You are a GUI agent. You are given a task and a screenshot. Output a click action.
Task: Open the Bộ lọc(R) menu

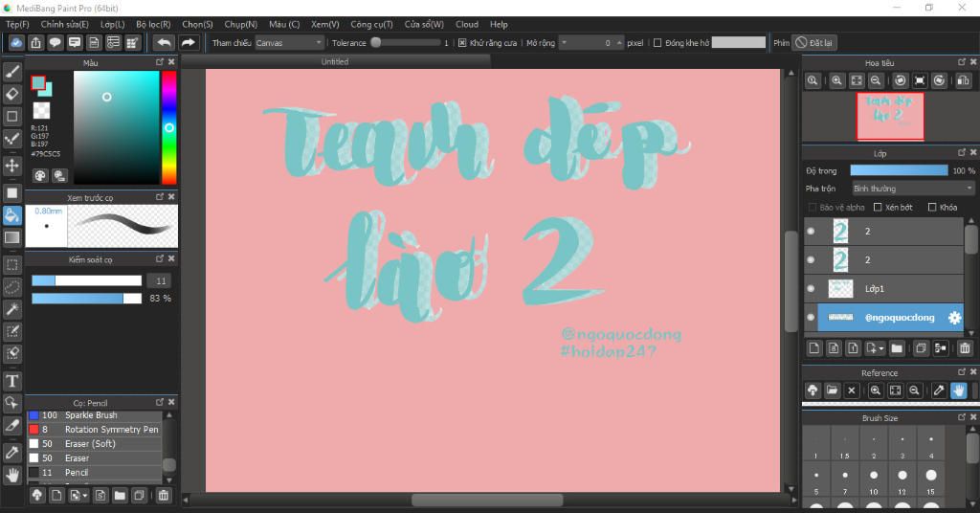tap(153, 24)
